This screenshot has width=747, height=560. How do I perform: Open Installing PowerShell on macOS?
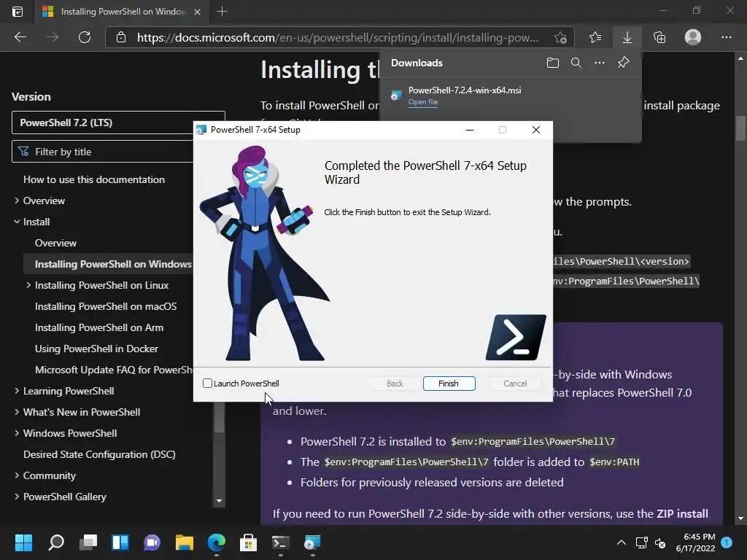(106, 306)
